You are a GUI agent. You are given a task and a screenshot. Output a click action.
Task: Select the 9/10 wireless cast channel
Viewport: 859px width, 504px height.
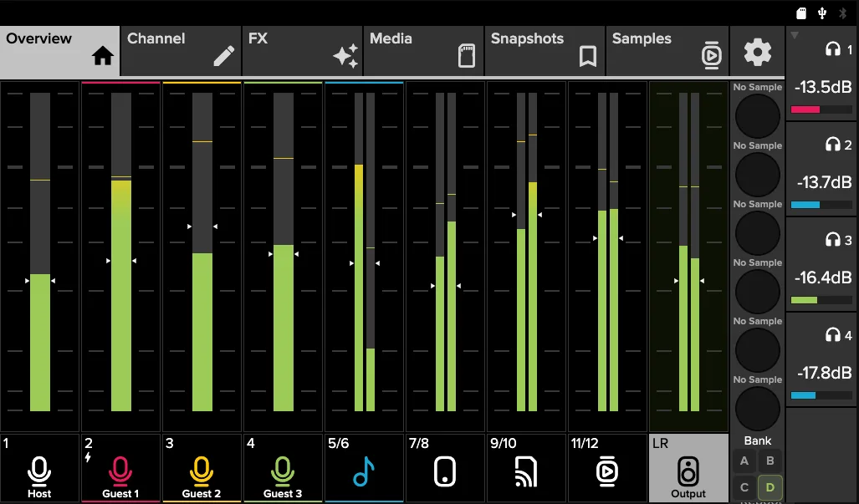526,468
